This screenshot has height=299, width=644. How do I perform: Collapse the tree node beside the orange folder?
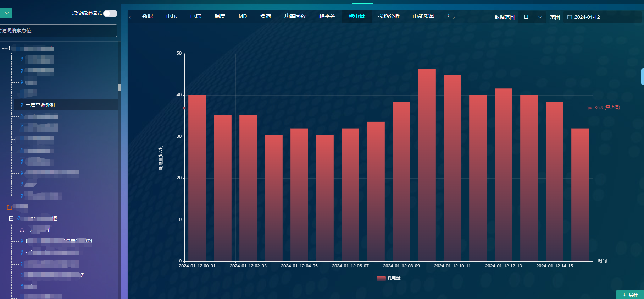(x=2, y=207)
